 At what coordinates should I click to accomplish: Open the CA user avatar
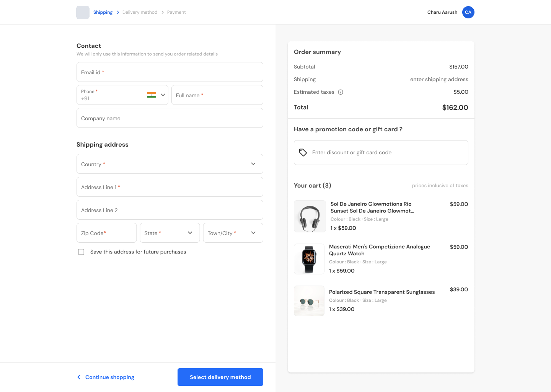pyautogui.click(x=468, y=12)
